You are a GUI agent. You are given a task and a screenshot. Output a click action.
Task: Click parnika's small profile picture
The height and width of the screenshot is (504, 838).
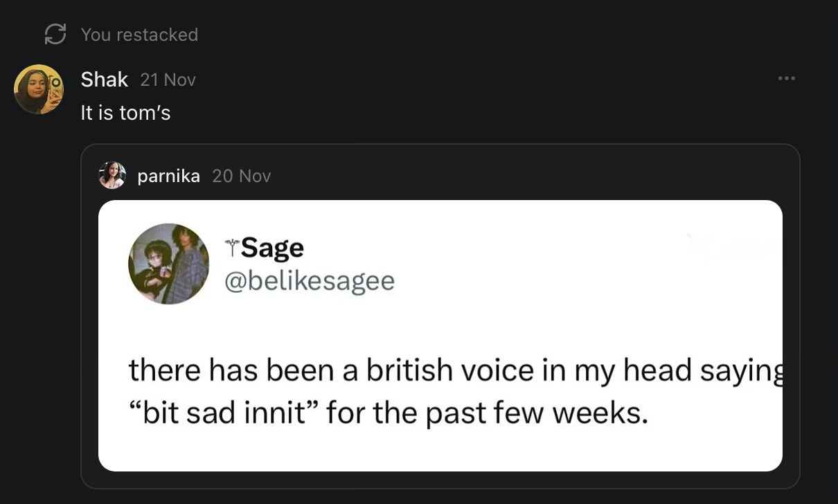[112, 175]
